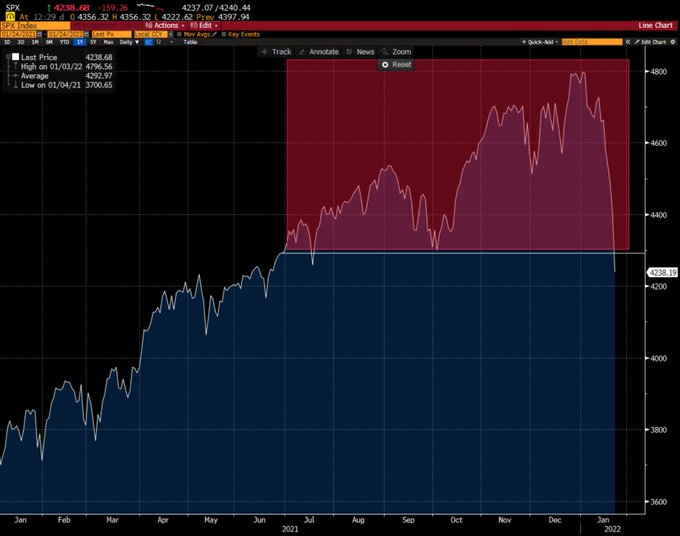Select the 1D time range

pos(7,42)
